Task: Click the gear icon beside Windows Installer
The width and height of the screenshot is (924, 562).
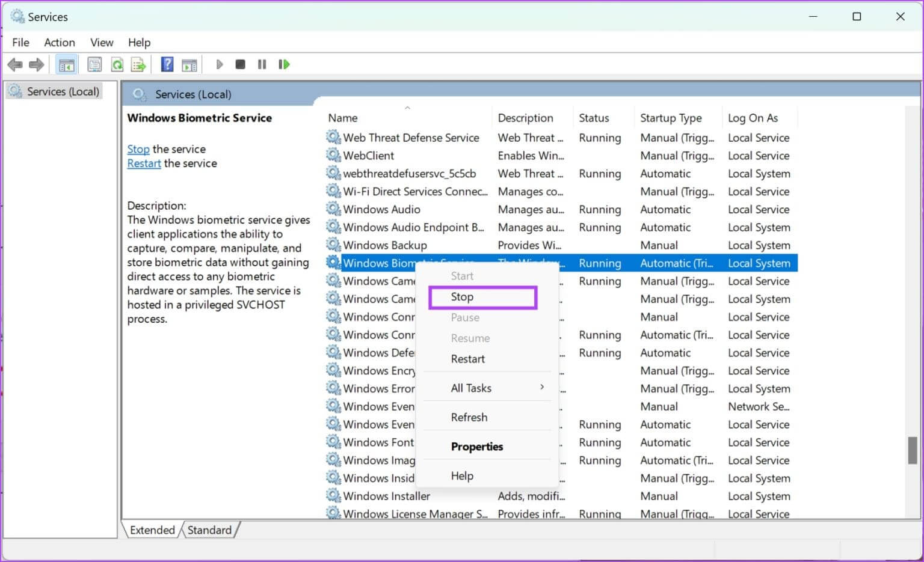Action: coord(333,496)
